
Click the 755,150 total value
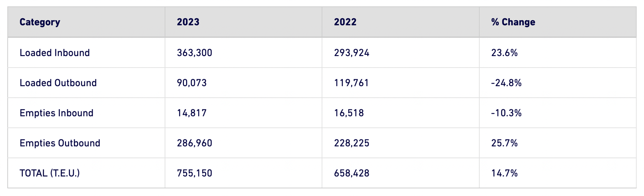[194, 173]
